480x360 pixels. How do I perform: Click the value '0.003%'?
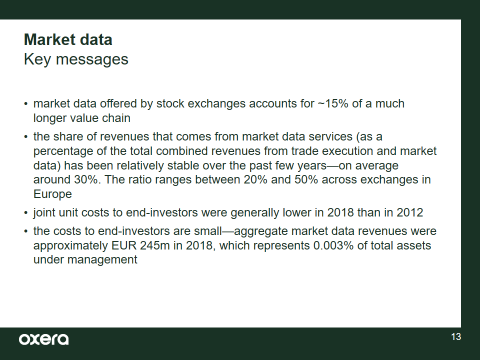point(333,246)
